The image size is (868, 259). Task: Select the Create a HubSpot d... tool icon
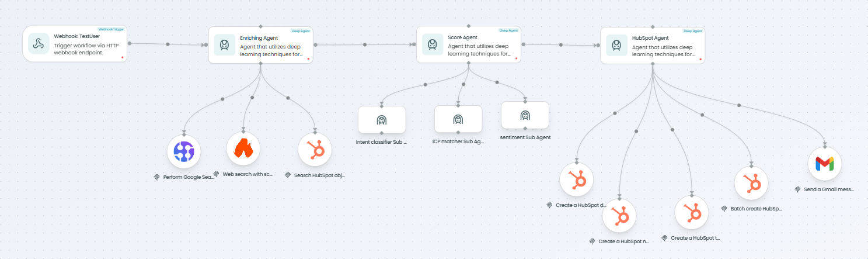tap(577, 180)
